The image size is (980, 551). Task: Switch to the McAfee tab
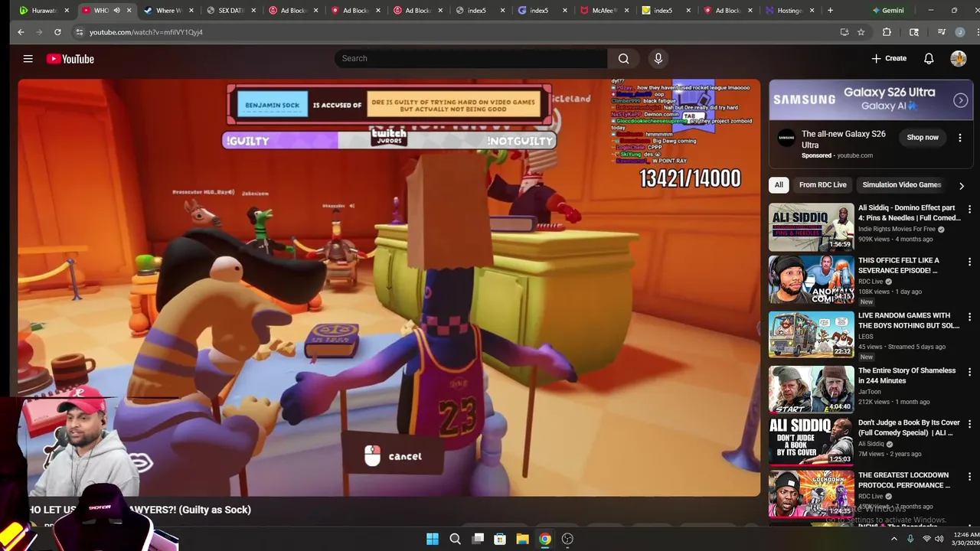tap(599, 11)
